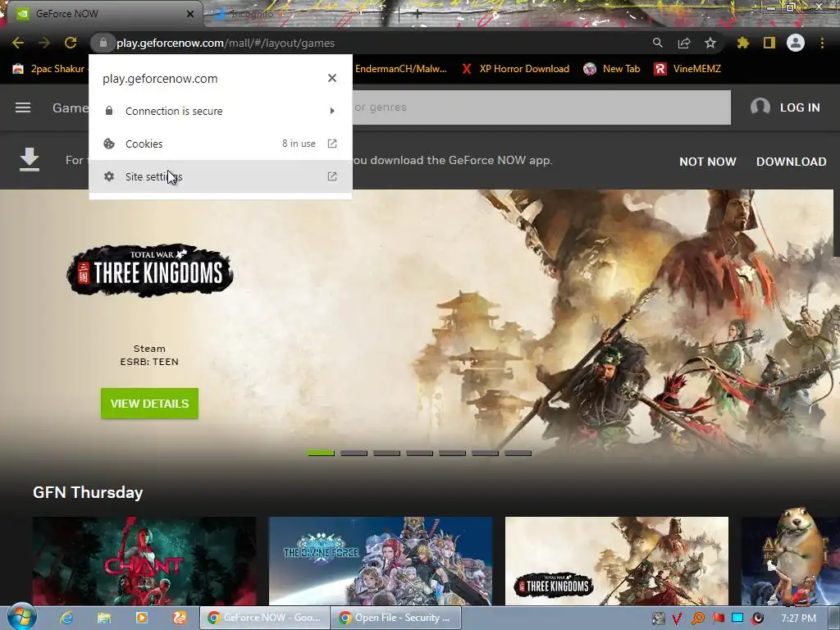Click GeForce NOW Chrome taskbar button
This screenshot has height=630, width=840.
(265, 618)
